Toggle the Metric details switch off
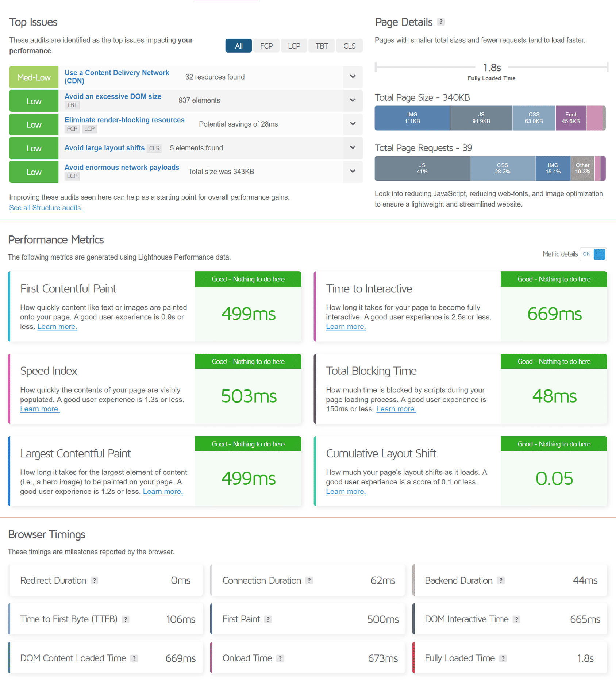 [593, 254]
